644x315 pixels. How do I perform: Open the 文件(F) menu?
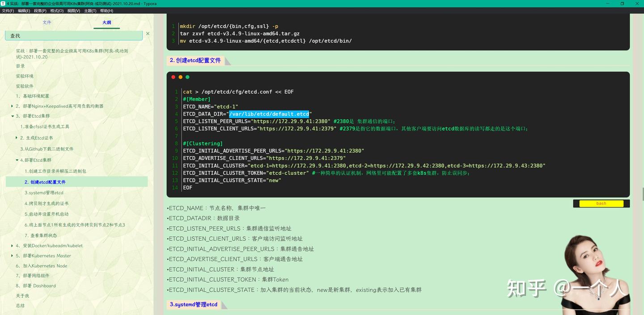click(x=7, y=10)
